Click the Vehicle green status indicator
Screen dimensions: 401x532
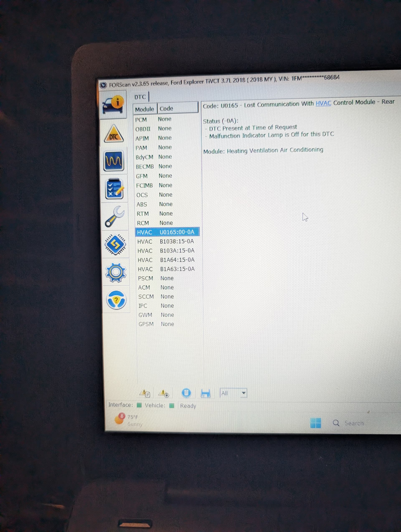pyautogui.click(x=172, y=406)
